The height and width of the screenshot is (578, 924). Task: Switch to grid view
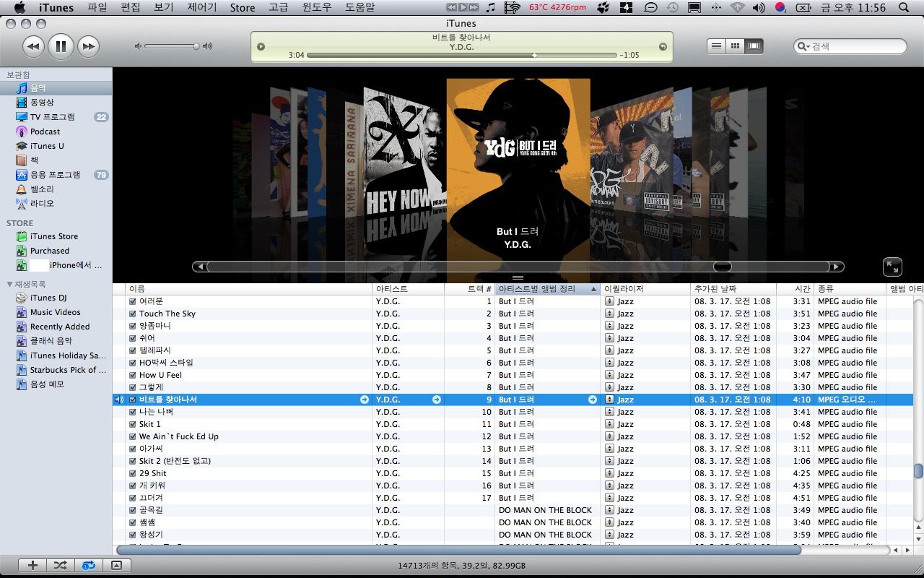735,46
